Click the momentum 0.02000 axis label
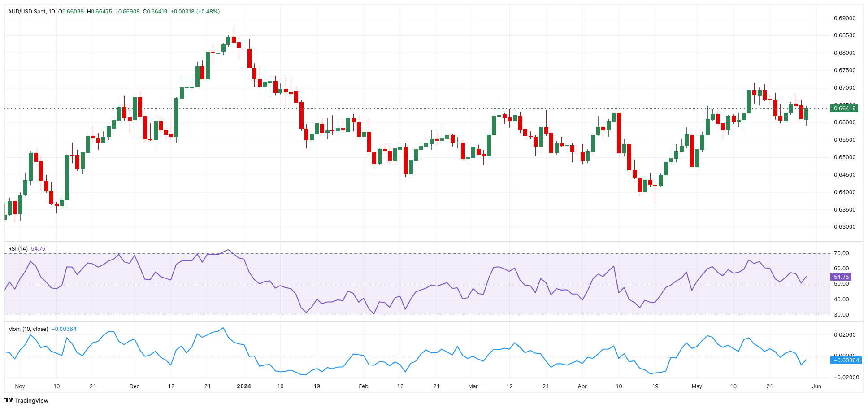868x408 pixels. pyautogui.click(x=845, y=335)
